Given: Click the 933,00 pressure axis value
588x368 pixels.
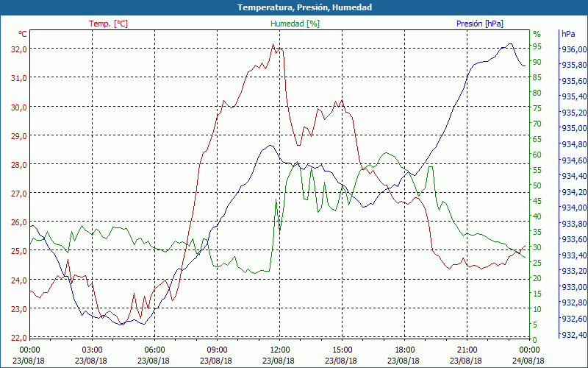Looking at the screenshot, I should coord(574,287).
